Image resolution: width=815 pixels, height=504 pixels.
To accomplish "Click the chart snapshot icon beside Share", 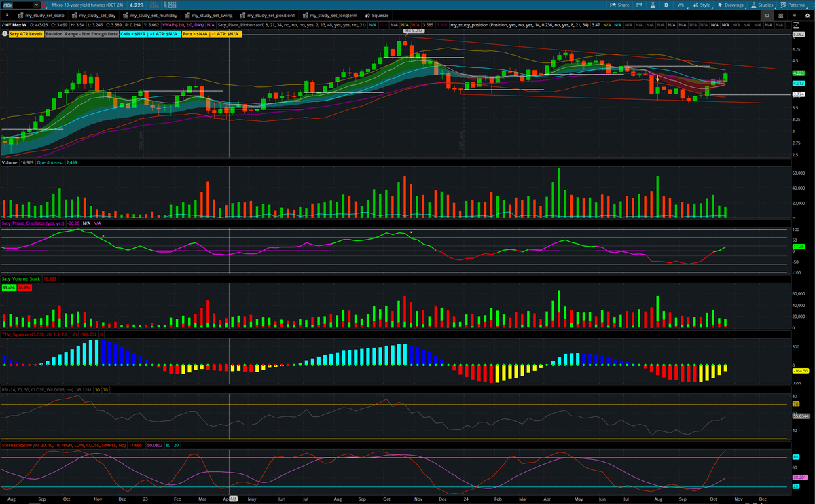I will (x=640, y=5).
